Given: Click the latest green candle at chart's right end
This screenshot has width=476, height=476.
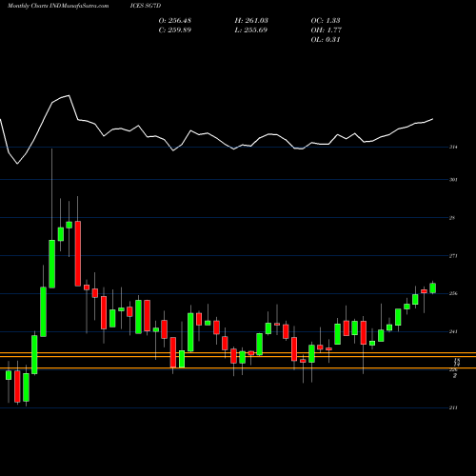Looking at the screenshot, I should 433,288.
